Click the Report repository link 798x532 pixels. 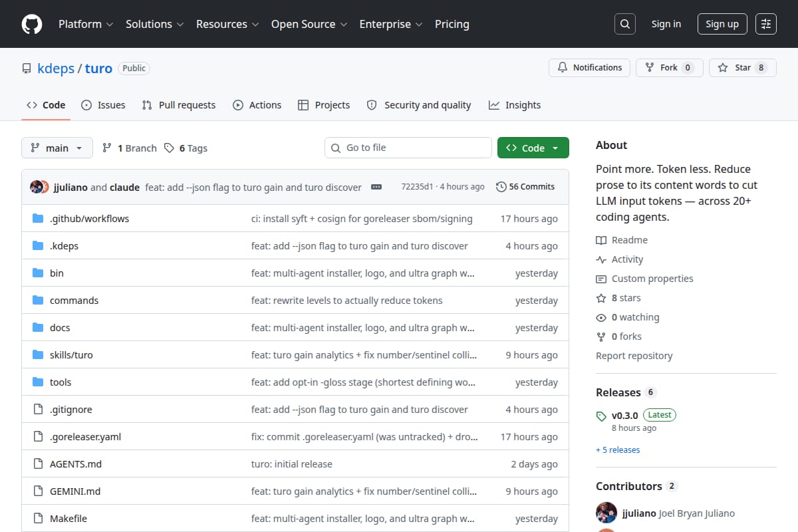pyautogui.click(x=634, y=356)
